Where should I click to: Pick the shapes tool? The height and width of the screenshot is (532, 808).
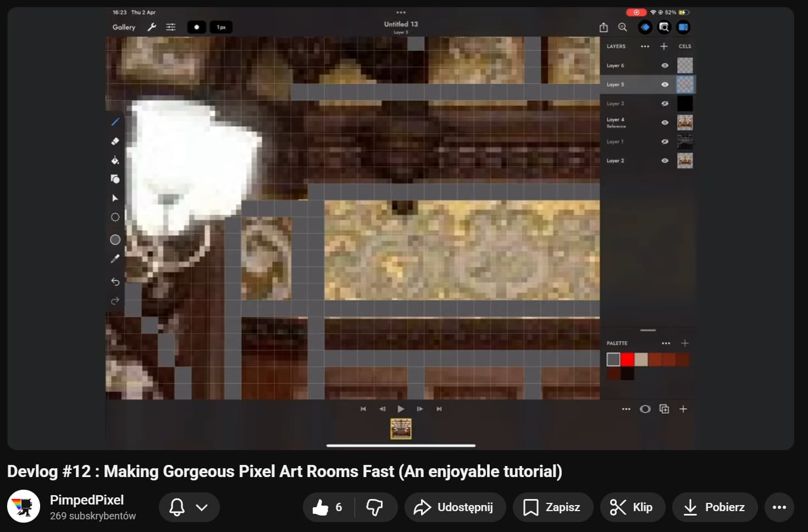(x=115, y=179)
